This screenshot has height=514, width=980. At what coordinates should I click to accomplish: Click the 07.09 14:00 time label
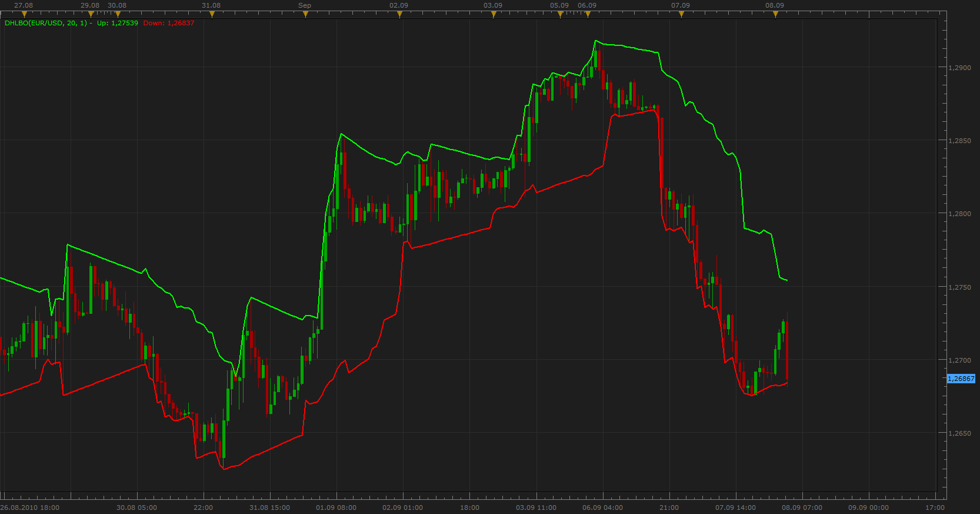click(735, 508)
